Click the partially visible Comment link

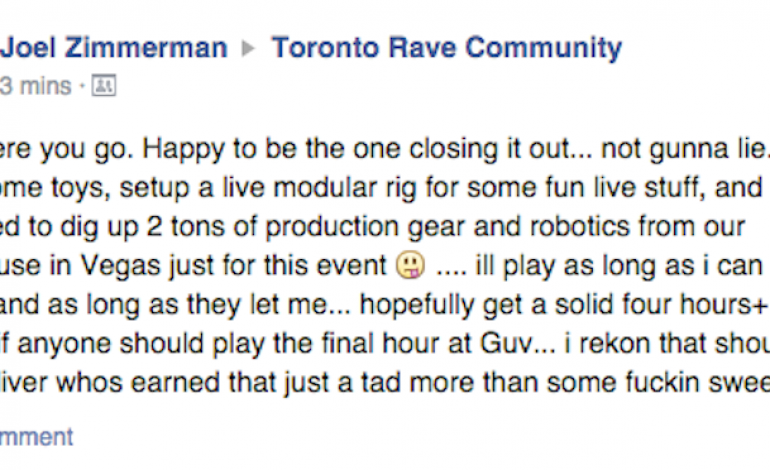pyautogui.click(x=36, y=437)
